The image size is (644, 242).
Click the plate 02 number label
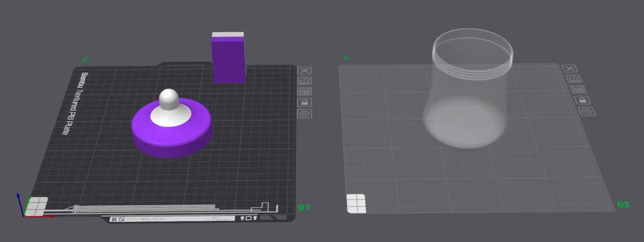pos(623,205)
